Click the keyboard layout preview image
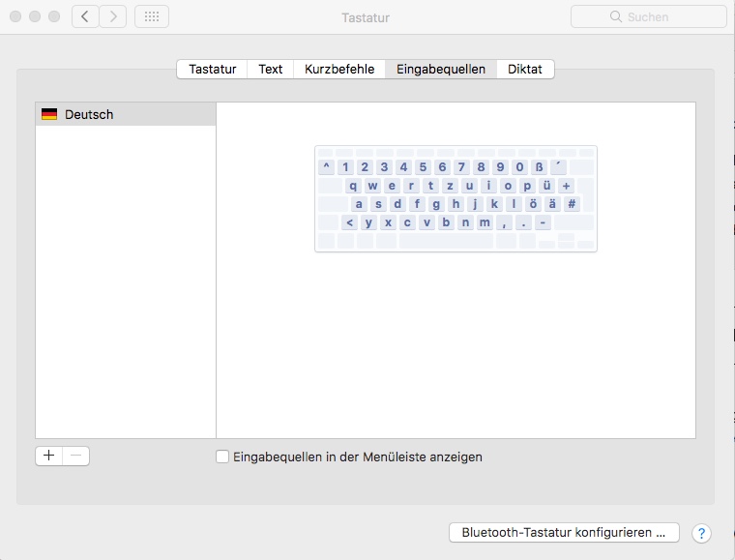Image resolution: width=735 pixels, height=560 pixels. pyautogui.click(x=456, y=198)
